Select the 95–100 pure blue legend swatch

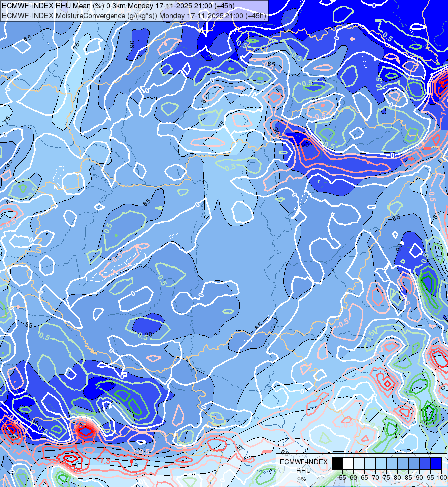[436, 463]
